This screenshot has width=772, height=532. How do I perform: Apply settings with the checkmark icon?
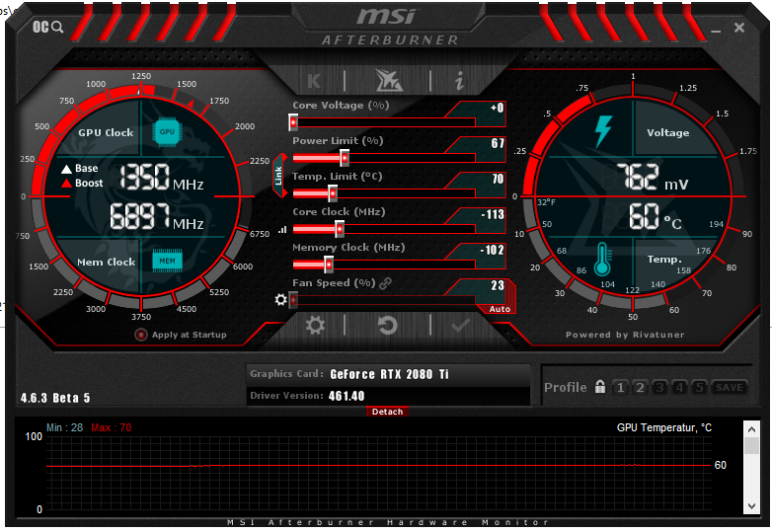click(461, 326)
